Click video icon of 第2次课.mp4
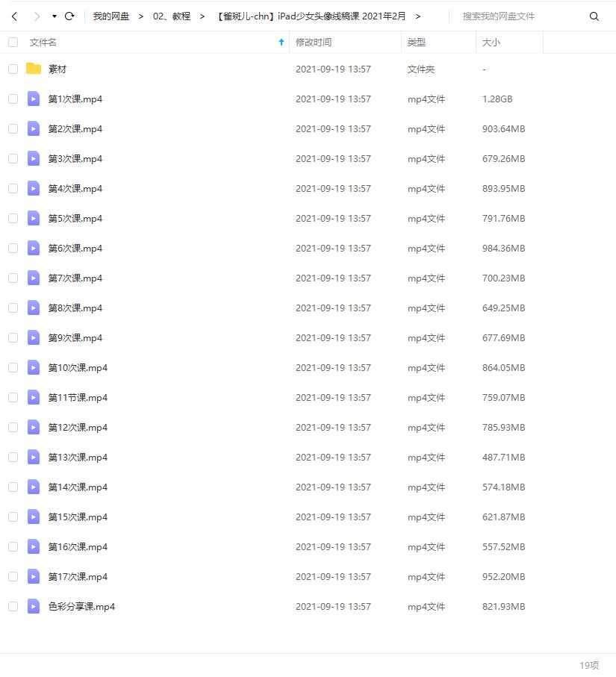The width and height of the screenshot is (616, 677). 34,128
